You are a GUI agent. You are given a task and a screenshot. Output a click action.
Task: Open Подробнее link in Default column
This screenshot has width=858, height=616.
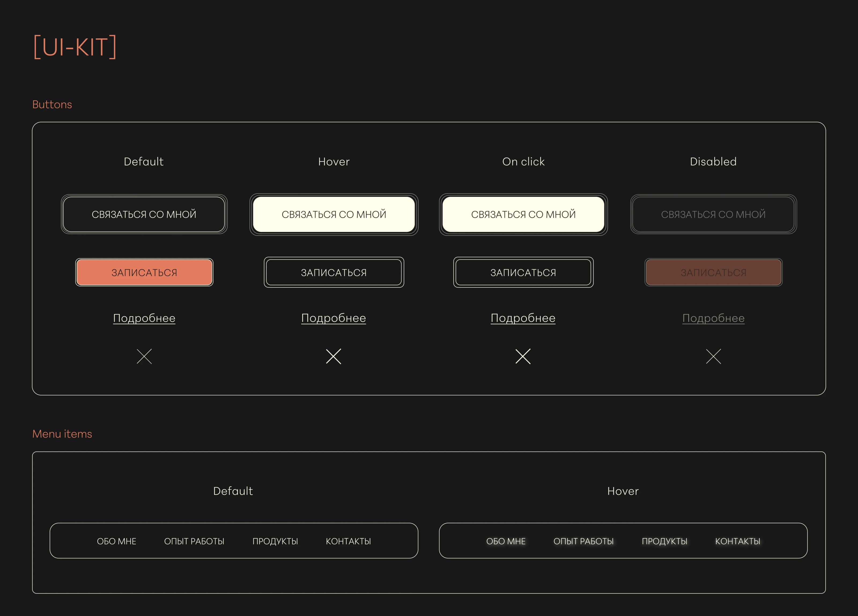(144, 318)
